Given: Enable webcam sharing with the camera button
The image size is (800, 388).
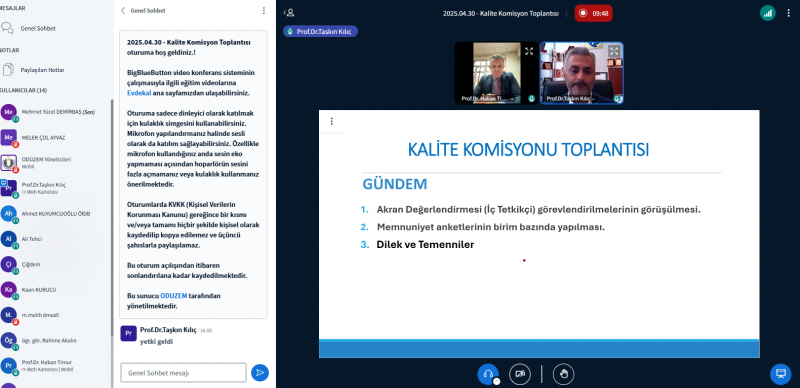Looking at the screenshot, I should click(520, 374).
